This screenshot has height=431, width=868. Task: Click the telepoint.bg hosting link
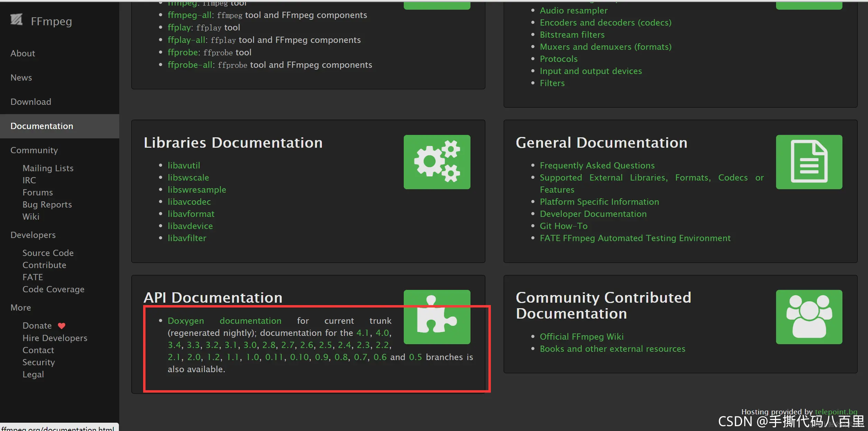836,412
